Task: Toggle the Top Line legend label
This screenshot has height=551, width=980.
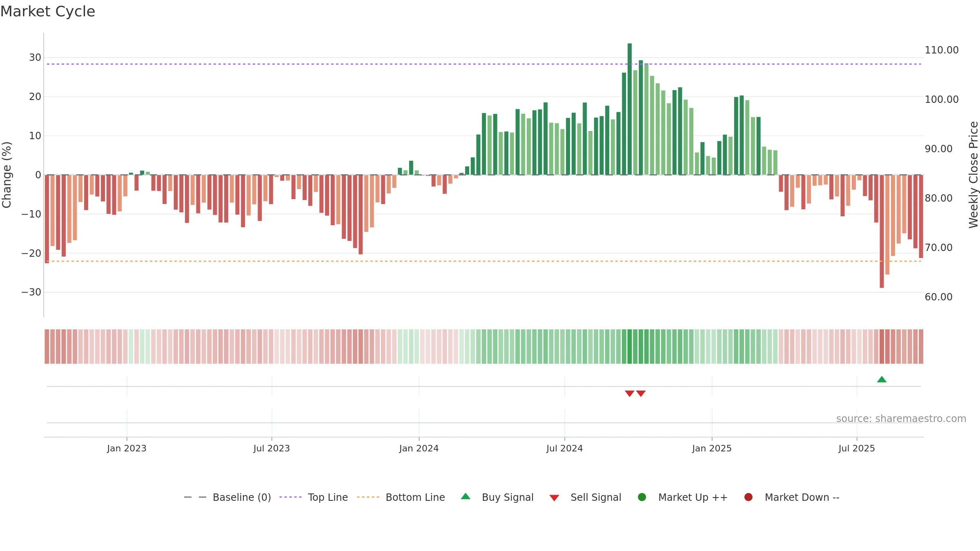Action: pos(328,497)
